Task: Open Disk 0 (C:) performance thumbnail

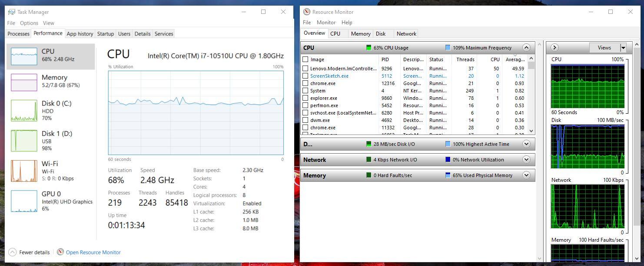Action: point(24,111)
